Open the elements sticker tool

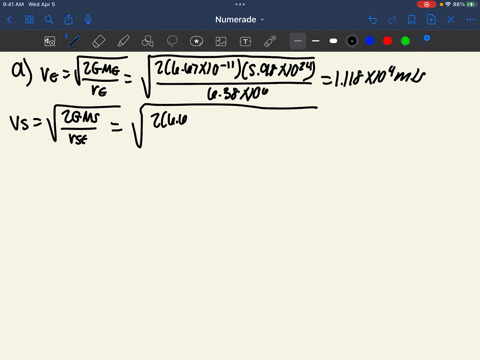pyautogui.click(x=196, y=41)
